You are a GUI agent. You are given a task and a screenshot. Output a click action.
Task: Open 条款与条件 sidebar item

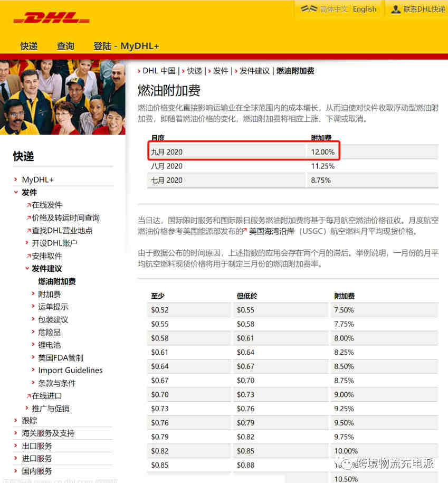(57, 383)
